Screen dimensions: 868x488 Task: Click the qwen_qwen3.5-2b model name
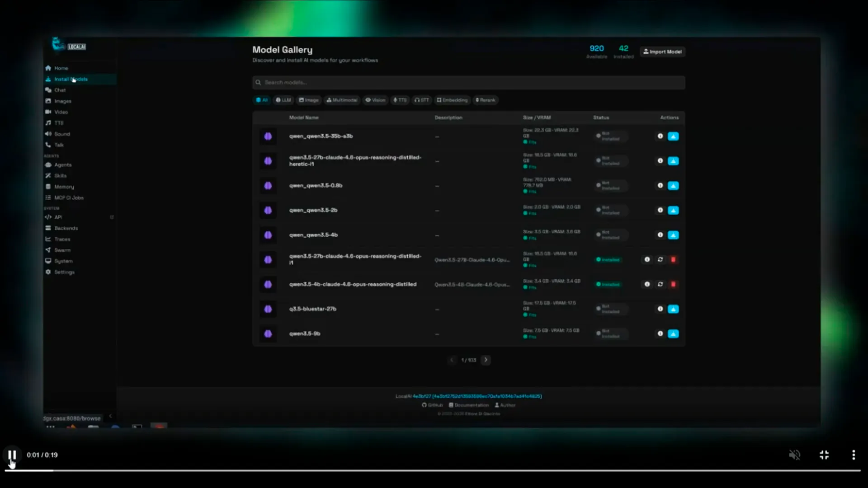point(313,210)
